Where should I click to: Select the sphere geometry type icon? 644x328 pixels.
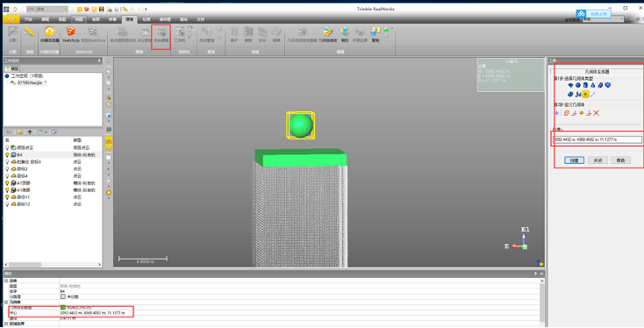tap(578, 85)
